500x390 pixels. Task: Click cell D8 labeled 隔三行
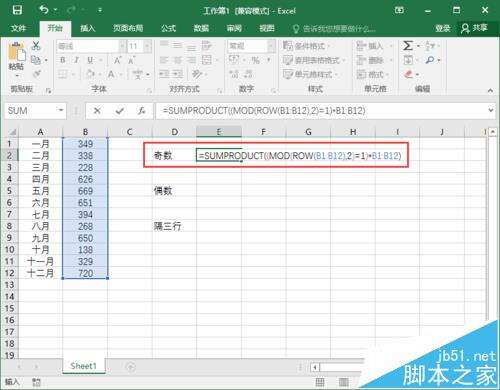174,226
